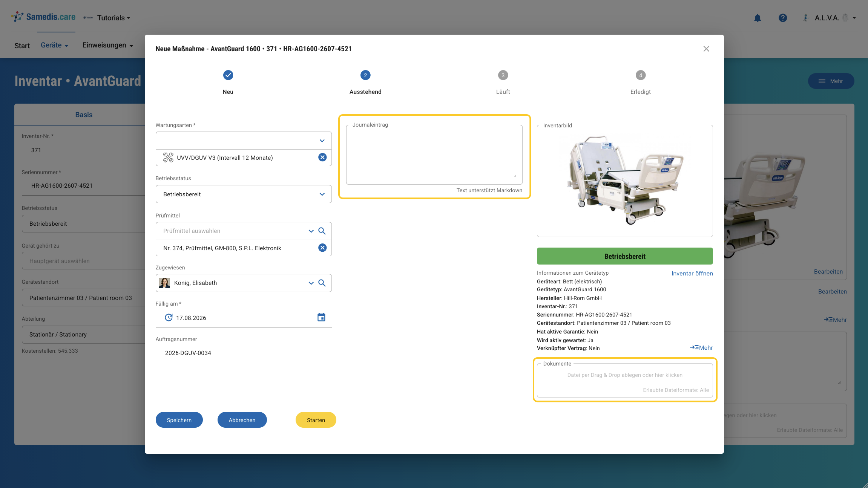Click the wrench icon beside UVV/DGUV V3
Viewport: 868px width, 488px height.
pos(168,158)
